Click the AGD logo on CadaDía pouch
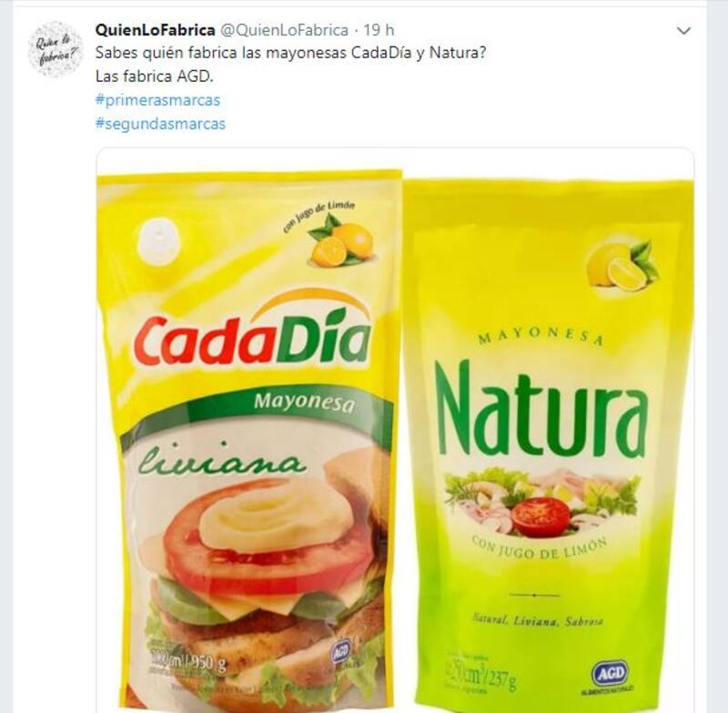This screenshot has height=713, width=728. (x=340, y=651)
